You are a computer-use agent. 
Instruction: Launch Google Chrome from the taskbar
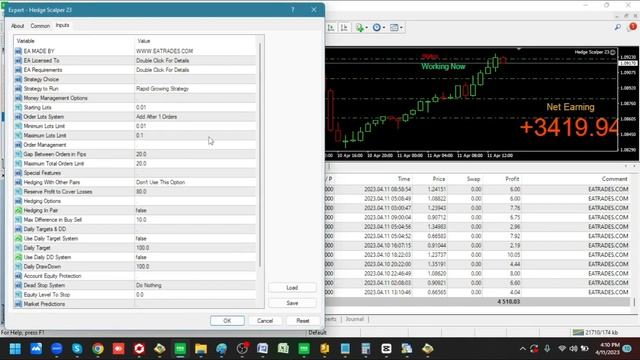(x=98, y=349)
